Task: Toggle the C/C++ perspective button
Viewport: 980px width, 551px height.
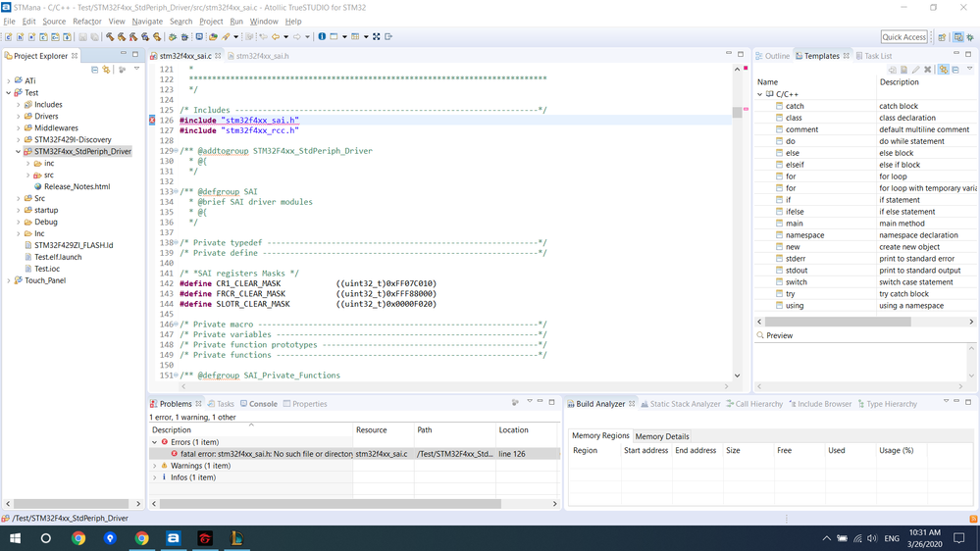Action: coord(958,37)
